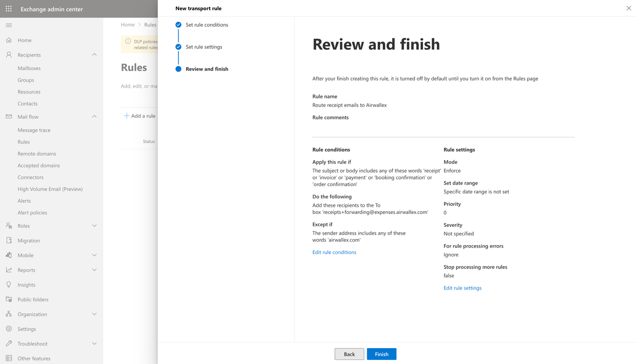Click the Settings gear icon in sidebar

click(8, 329)
